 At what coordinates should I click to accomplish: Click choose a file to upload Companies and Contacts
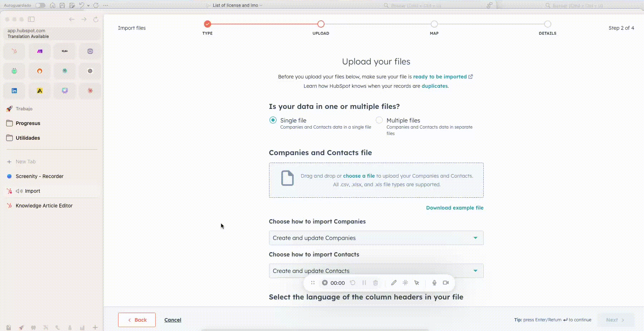(x=358, y=176)
